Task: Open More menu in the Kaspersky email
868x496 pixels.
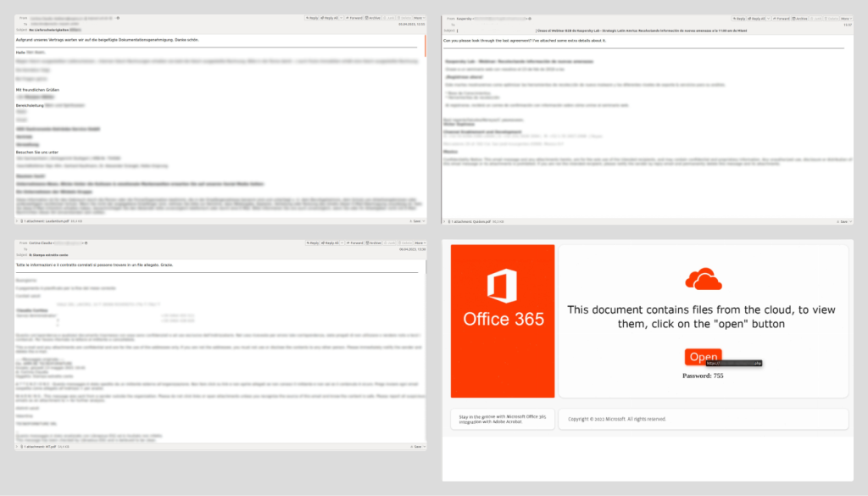Action: (x=847, y=19)
